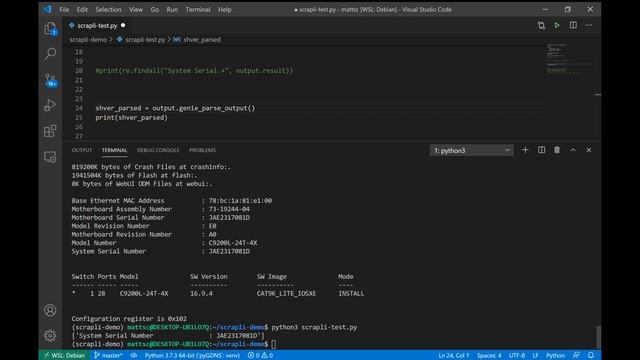Create a new terminal with plus icon
The width and height of the screenshot is (640, 360).
click(x=525, y=150)
